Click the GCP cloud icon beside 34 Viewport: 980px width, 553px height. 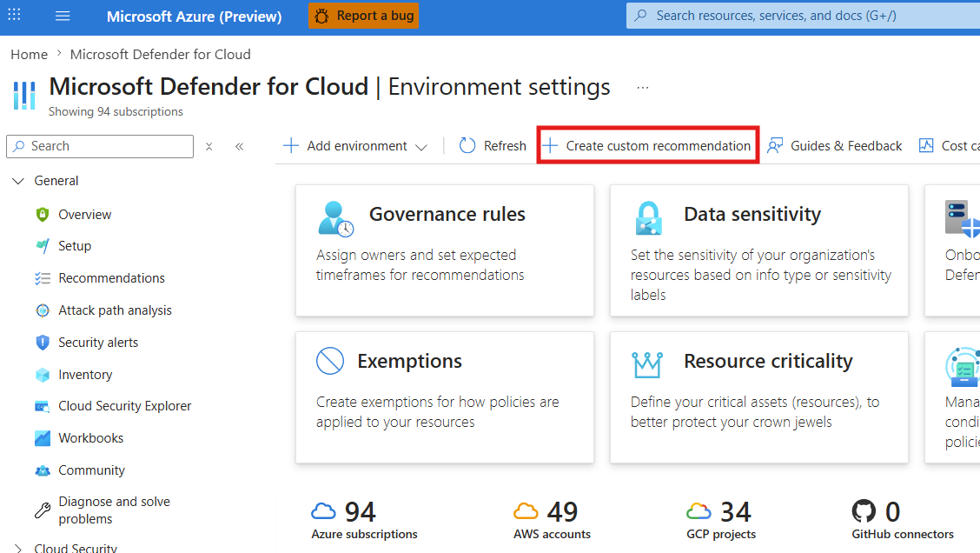click(699, 512)
